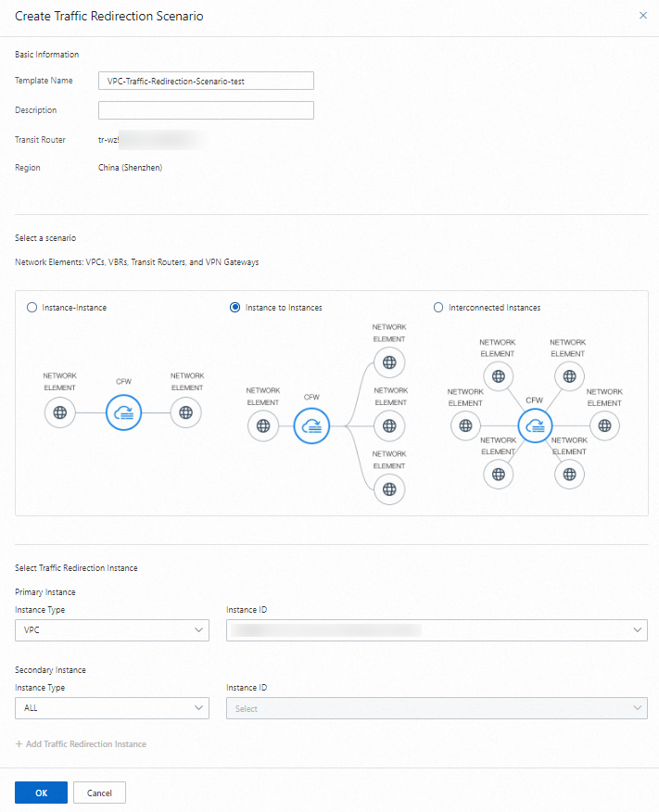Click the middle network element globe in Instance to Instances diagram
The image size is (659, 812).
[389, 425]
